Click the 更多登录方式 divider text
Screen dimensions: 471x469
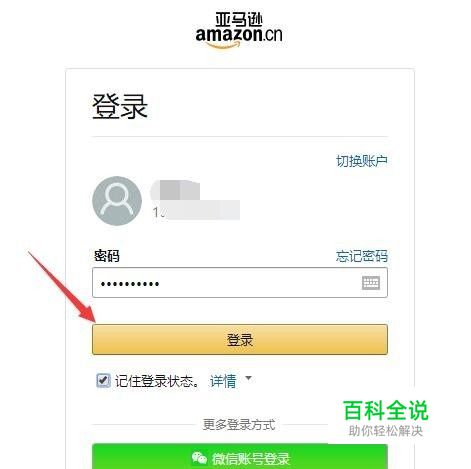click(239, 425)
